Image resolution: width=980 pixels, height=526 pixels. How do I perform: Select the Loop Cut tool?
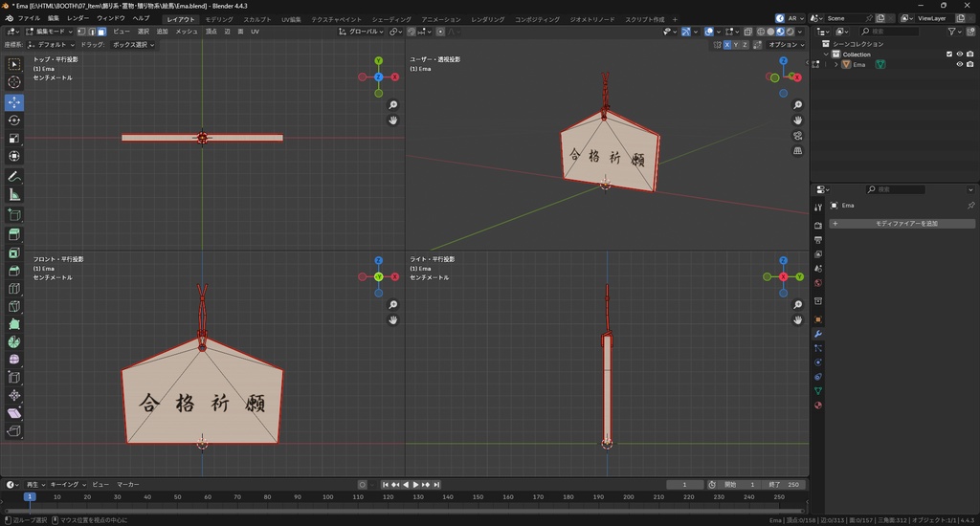pos(14,289)
